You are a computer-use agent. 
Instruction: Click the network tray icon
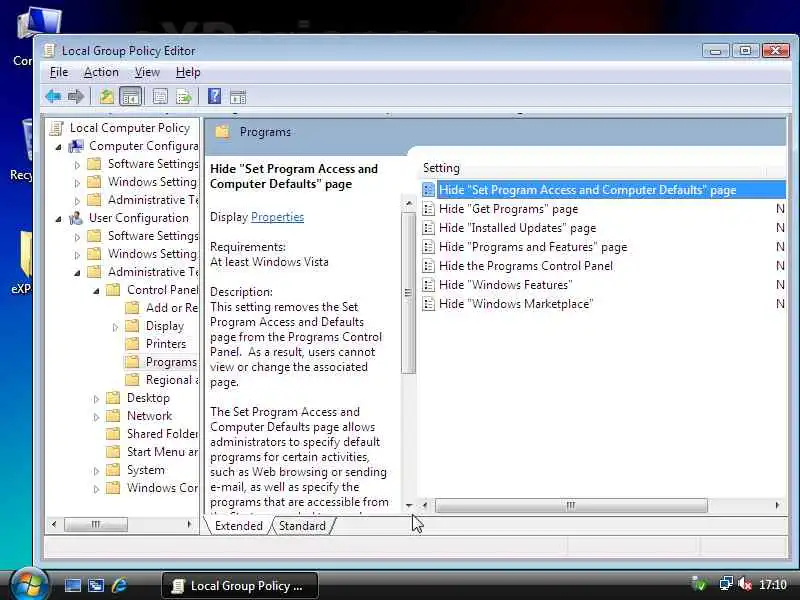coord(726,583)
